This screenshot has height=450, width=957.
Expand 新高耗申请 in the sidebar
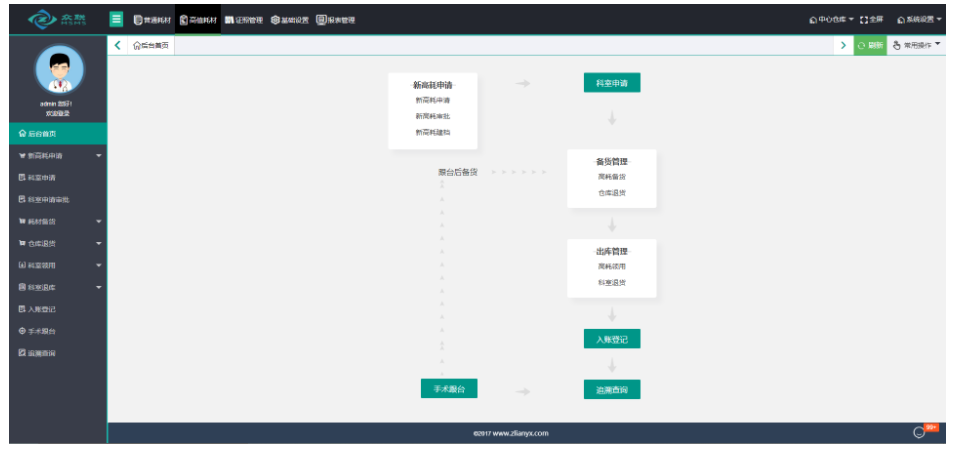[58, 156]
